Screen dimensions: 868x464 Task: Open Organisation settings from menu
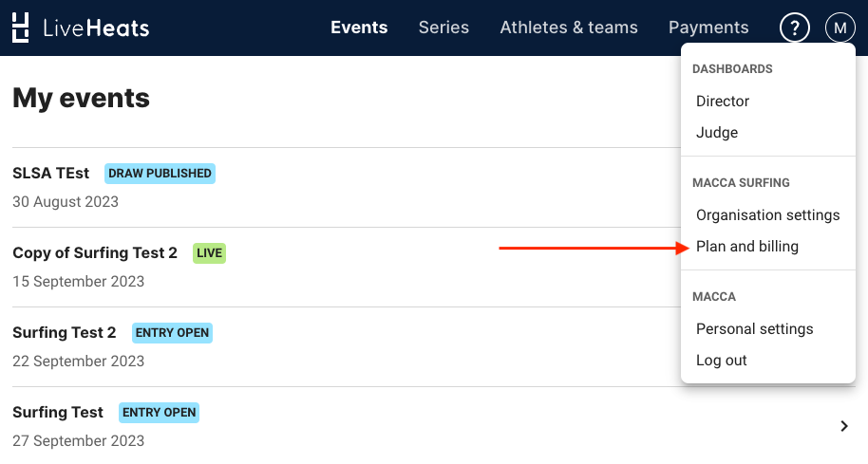(767, 215)
